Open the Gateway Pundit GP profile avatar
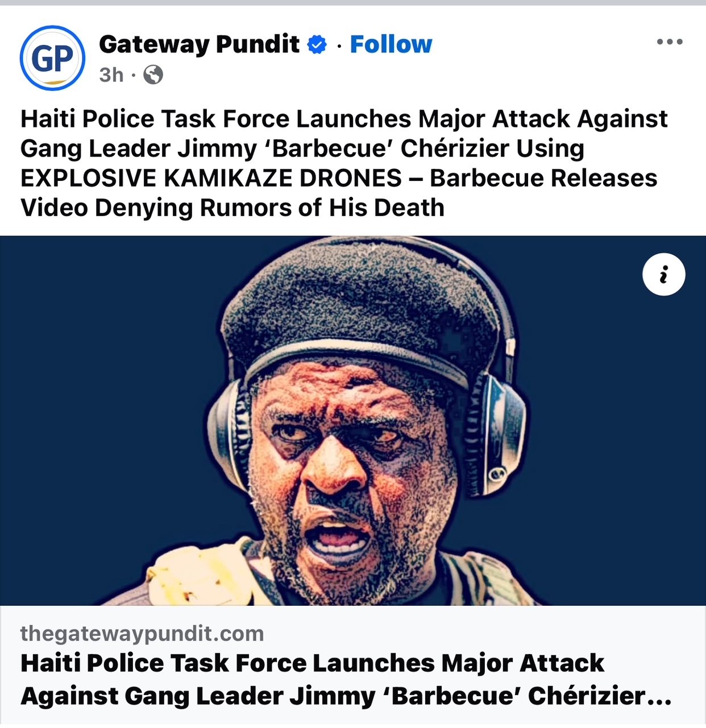The image size is (706, 728). (x=52, y=58)
